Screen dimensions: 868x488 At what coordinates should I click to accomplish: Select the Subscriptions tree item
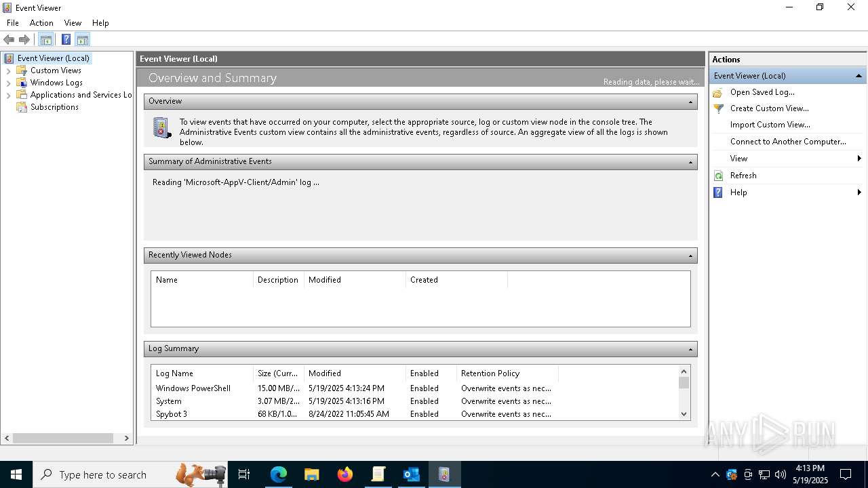(54, 107)
